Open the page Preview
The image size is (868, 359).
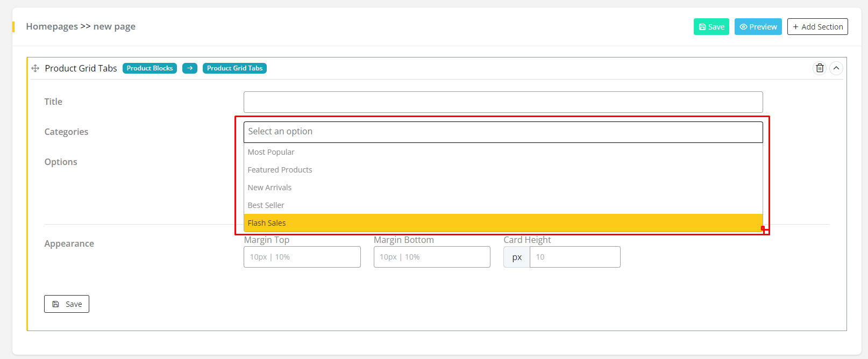[x=758, y=27]
